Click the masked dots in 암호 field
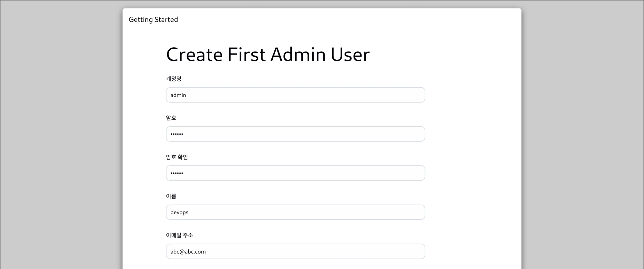644x269 pixels. tap(177, 134)
